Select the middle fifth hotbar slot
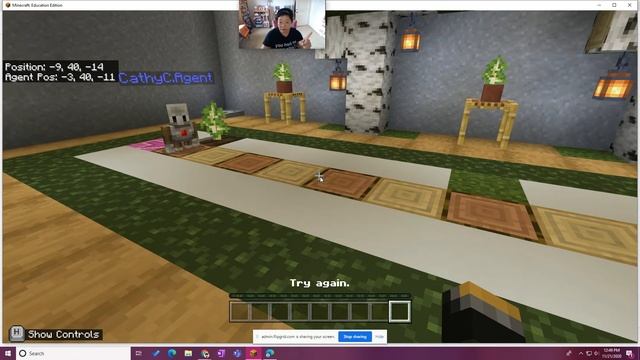This screenshot has width=640, height=360. pos(320,312)
